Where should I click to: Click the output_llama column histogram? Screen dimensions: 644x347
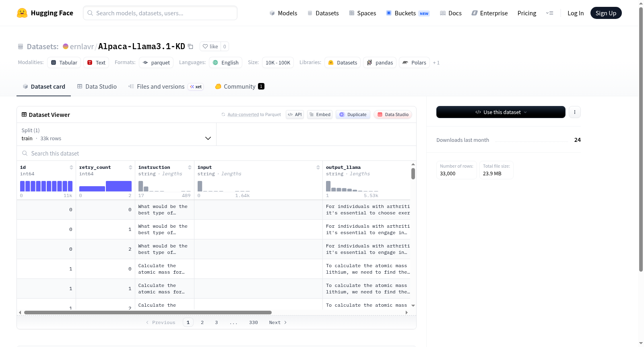point(352,186)
